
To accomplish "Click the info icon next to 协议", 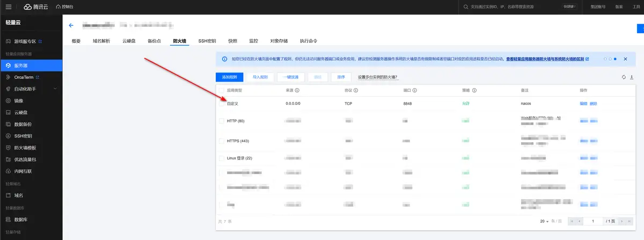I will 355,90.
